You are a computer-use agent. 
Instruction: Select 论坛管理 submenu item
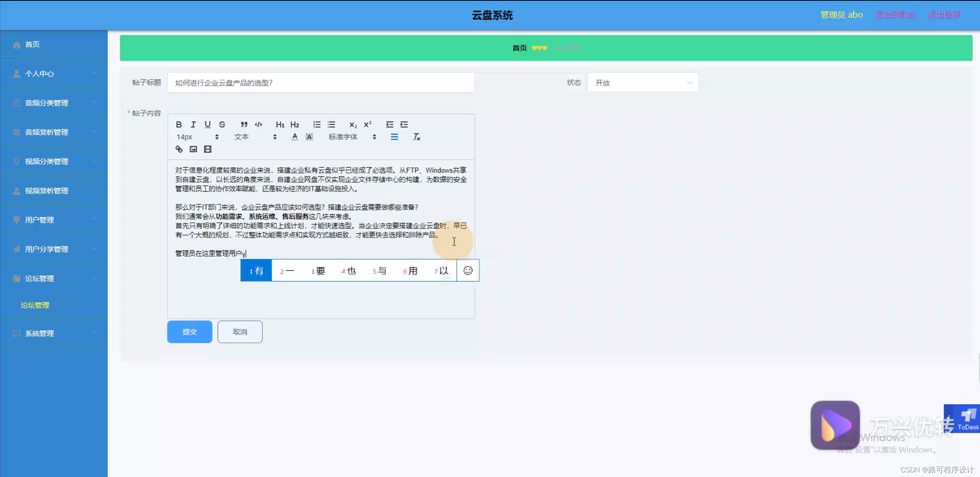point(35,305)
